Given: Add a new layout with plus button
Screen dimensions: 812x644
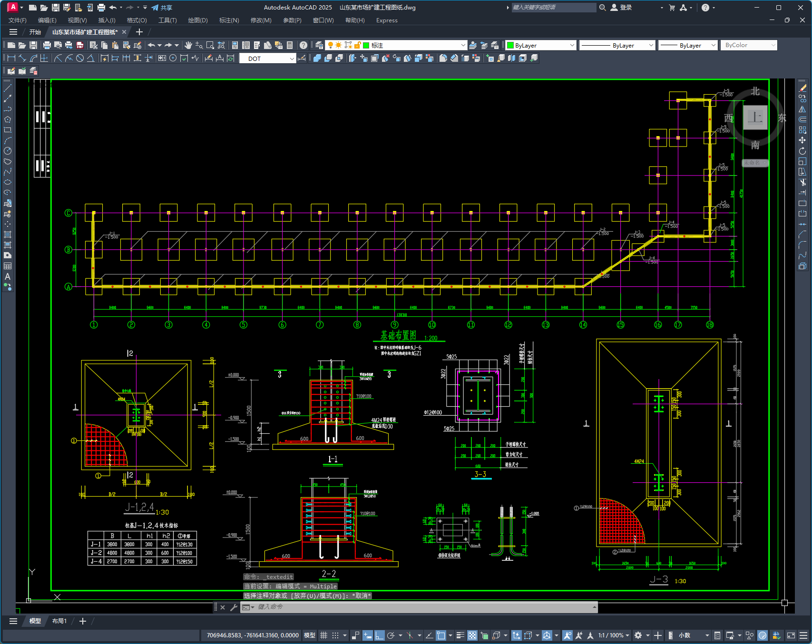Looking at the screenshot, I should coord(83,621).
